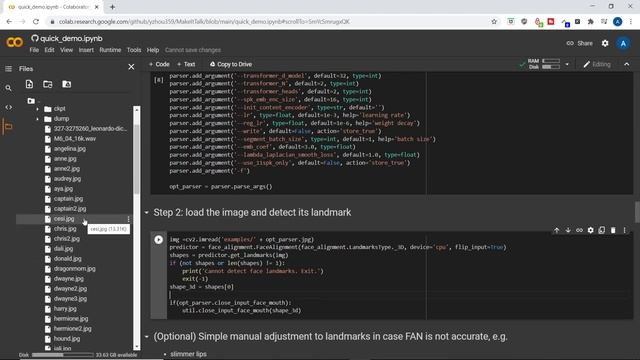Select cesi.jpg in file list
Viewport: 640px width, 360px height.
64,219
